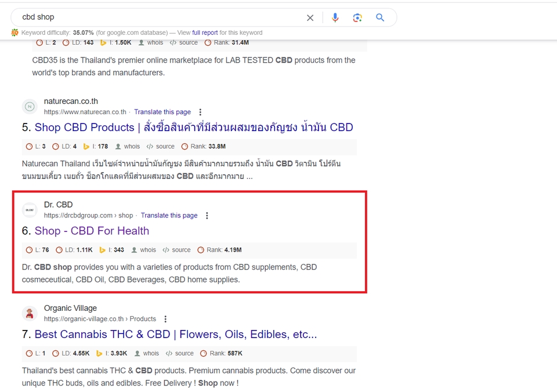557x392 pixels.
Task: Open Google Lens image search icon
Action: click(357, 17)
